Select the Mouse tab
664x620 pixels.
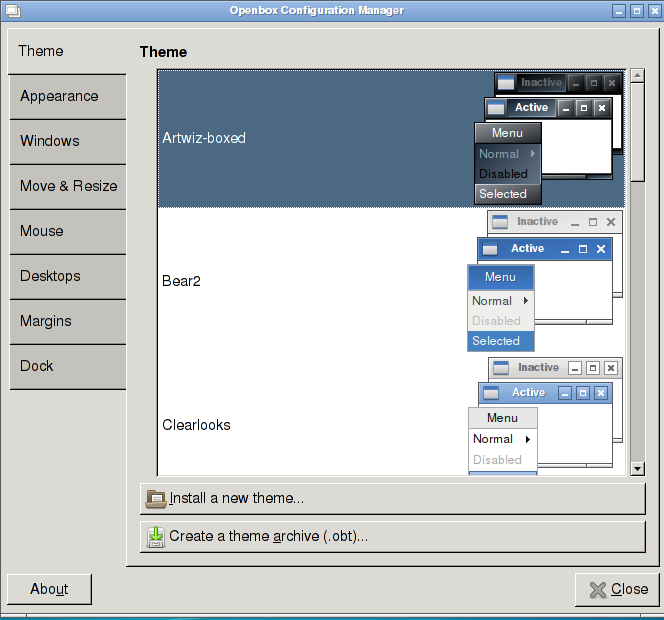click(x=68, y=231)
